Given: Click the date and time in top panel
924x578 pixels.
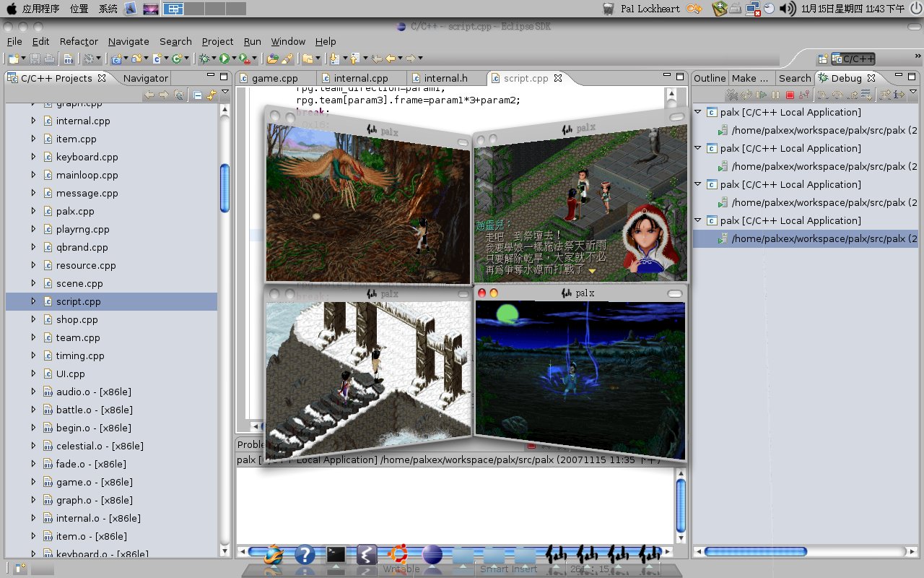Looking at the screenshot, I should click(x=854, y=9).
